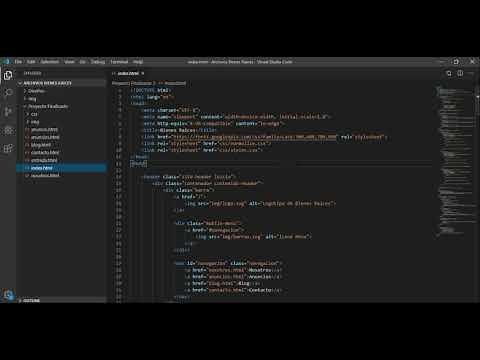This screenshot has width=480, height=360.
Task: Open the Search view in the activity bar
Action: pyautogui.click(x=8, y=93)
